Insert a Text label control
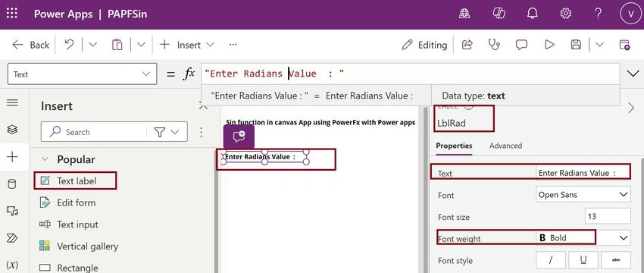Image resolution: width=644 pixels, height=273 pixels. pos(76,181)
